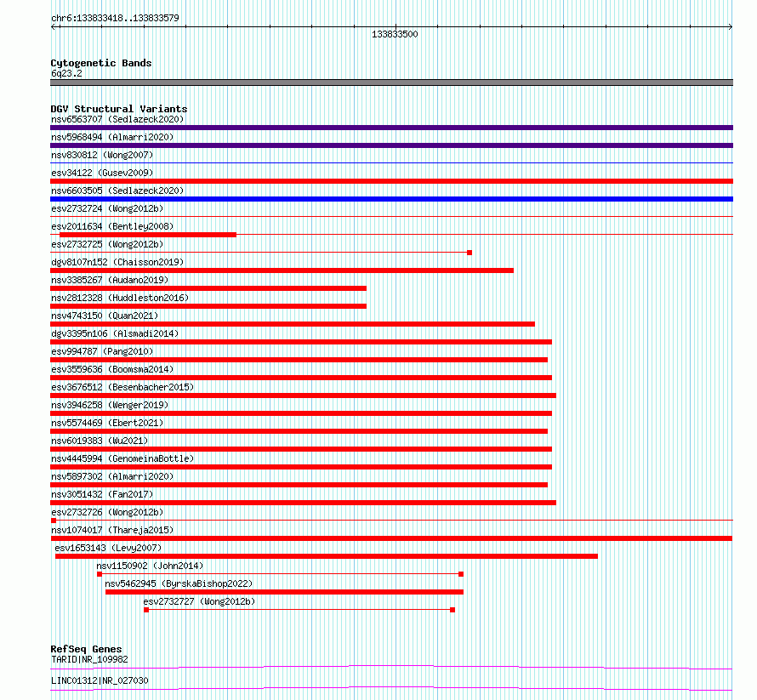The width and height of the screenshot is (757, 700).
Task: Click the short red bar of esv2011634
Action: pos(148,235)
